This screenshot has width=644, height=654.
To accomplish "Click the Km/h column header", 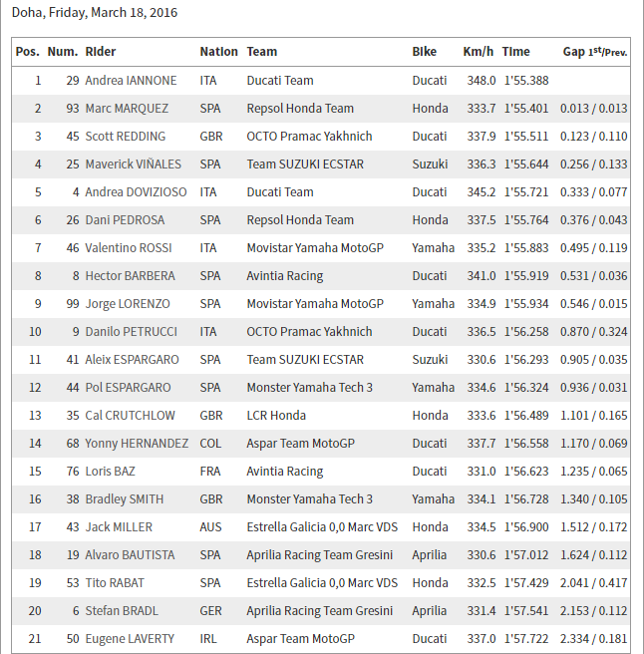I will [479, 52].
